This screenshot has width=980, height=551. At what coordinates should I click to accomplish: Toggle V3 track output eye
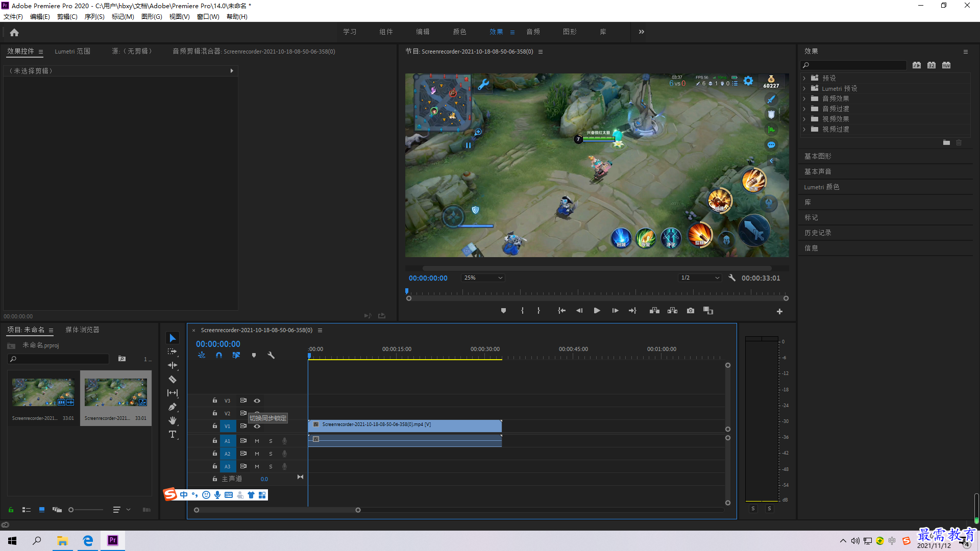257,400
